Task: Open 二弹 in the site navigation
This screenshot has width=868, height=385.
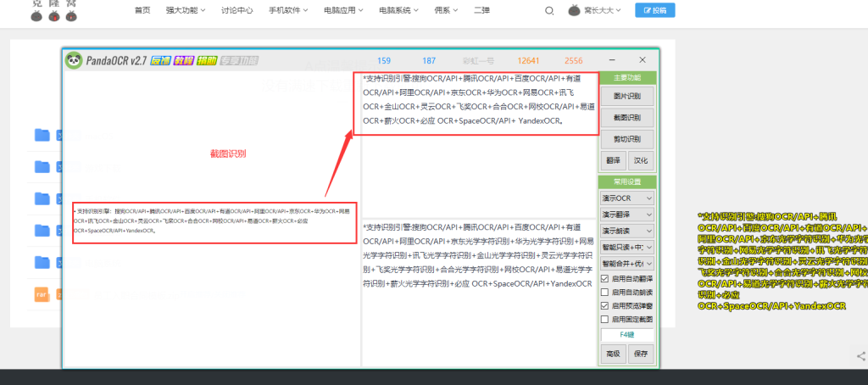Action: coord(481,10)
